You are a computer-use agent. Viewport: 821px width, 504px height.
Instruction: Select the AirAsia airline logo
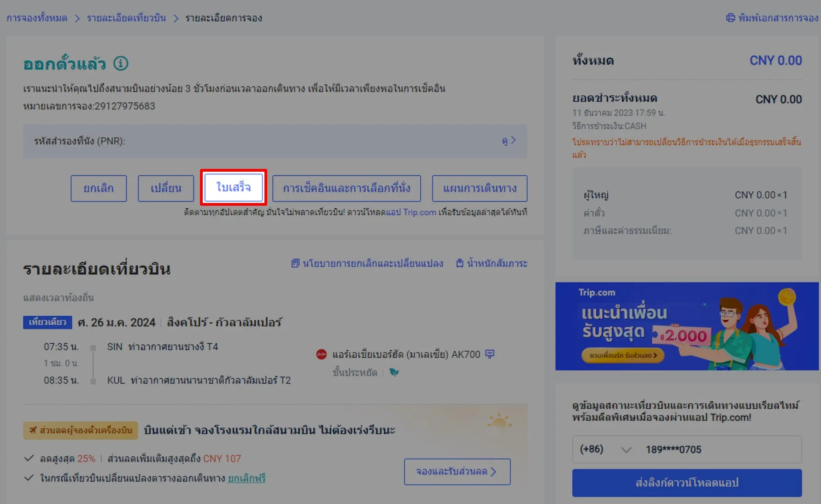pos(320,353)
